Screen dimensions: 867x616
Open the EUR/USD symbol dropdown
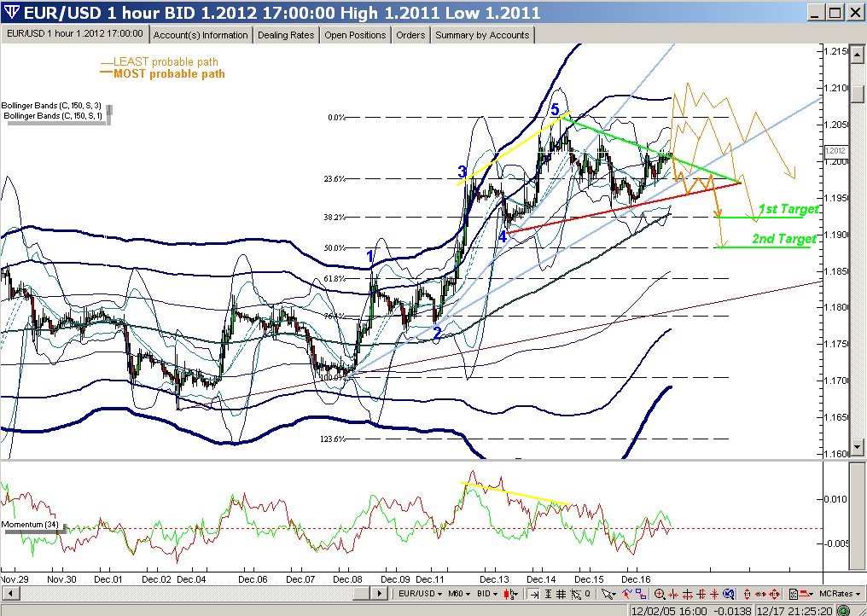tap(416, 593)
